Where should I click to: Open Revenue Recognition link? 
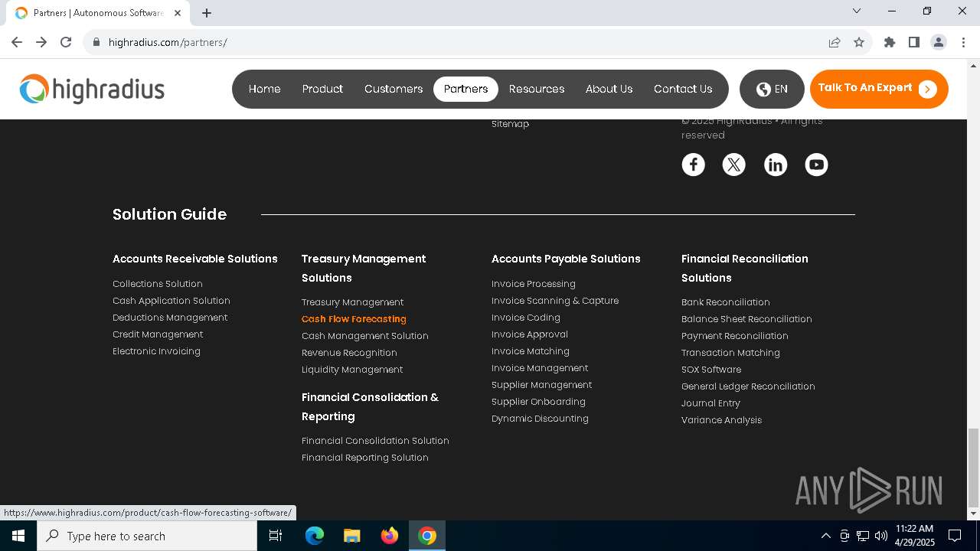tap(349, 353)
